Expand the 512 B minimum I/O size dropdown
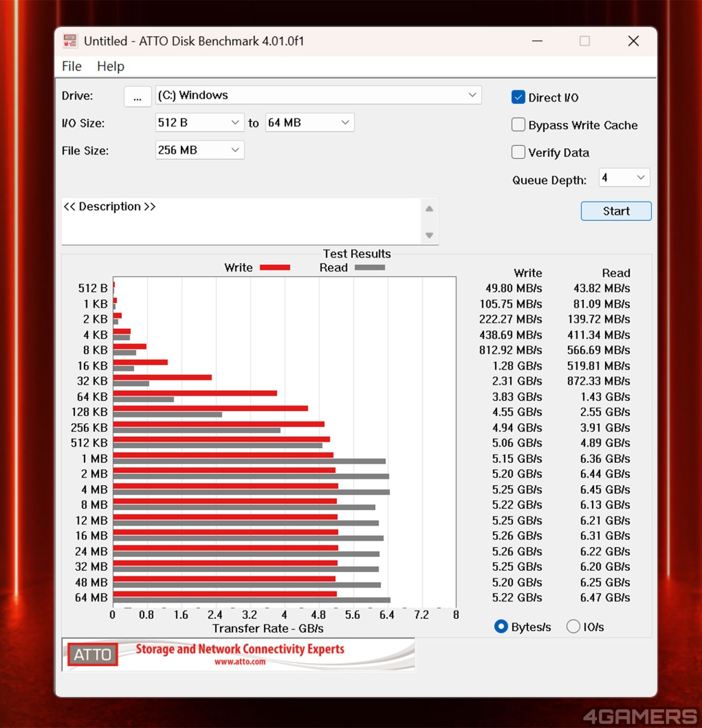 [x=199, y=122]
